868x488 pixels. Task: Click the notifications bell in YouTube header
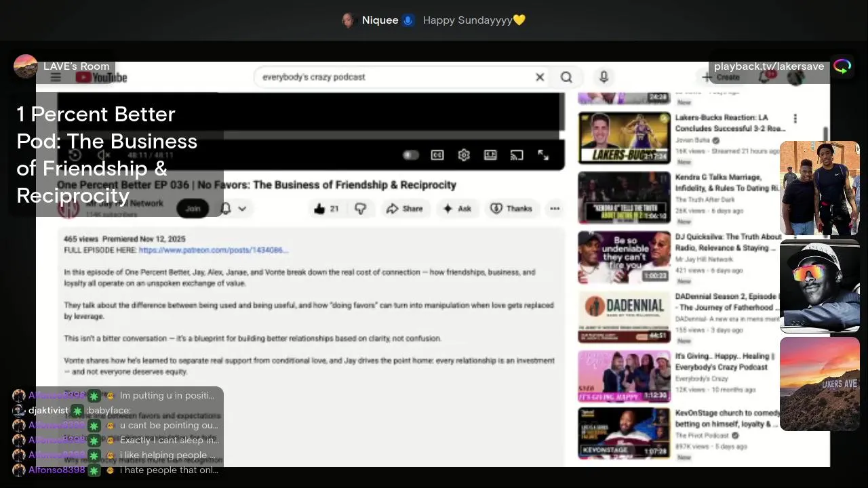tap(764, 77)
